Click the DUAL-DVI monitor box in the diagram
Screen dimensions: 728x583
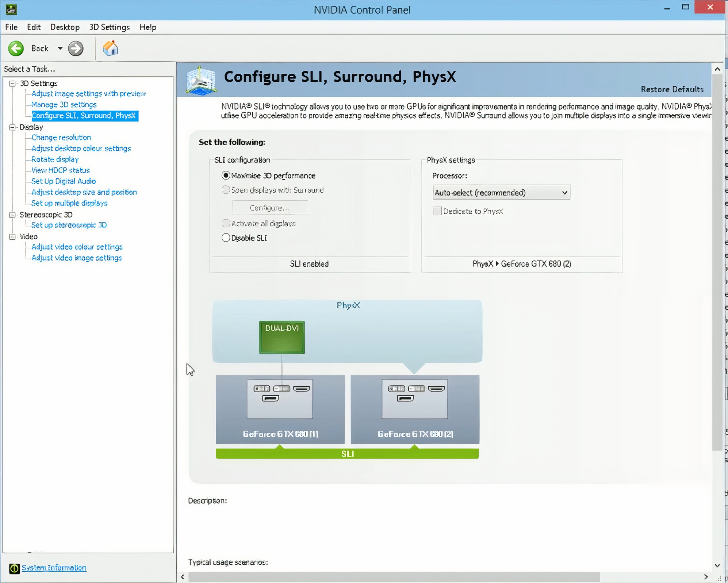point(282,337)
